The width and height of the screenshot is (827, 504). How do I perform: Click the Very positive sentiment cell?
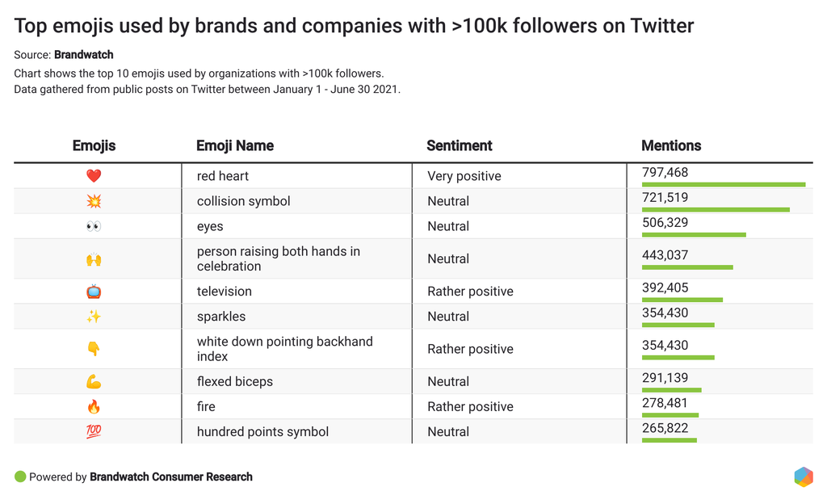click(464, 176)
